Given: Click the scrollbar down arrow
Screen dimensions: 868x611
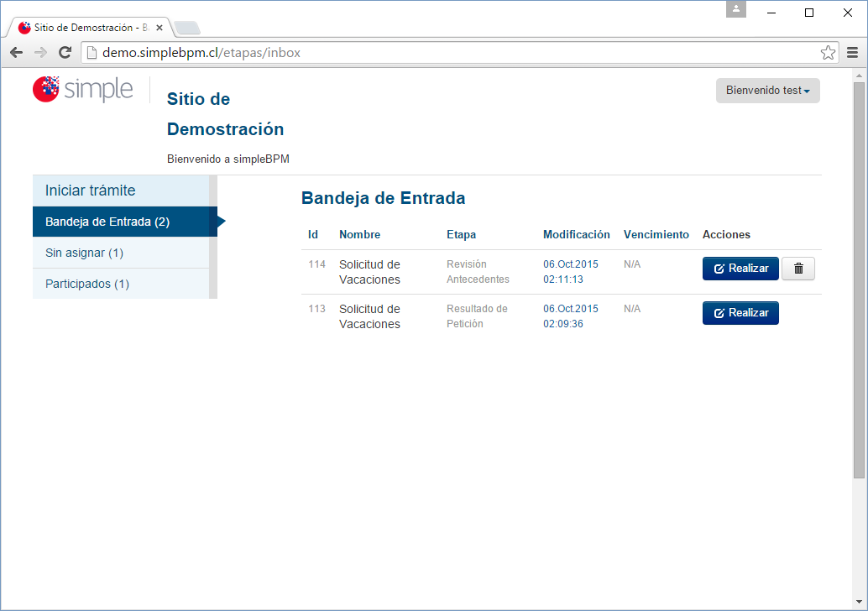Looking at the screenshot, I should click(x=859, y=602).
